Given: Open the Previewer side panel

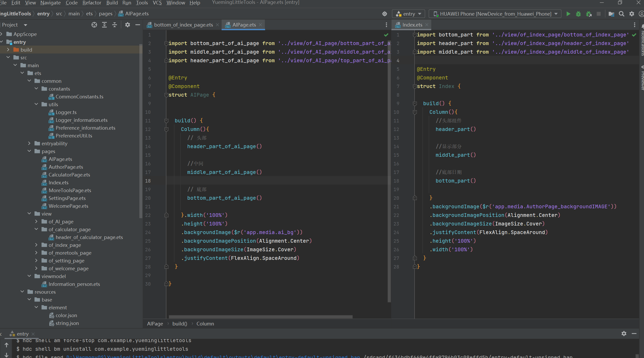Looking at the screenshot, I should (642, 78).
